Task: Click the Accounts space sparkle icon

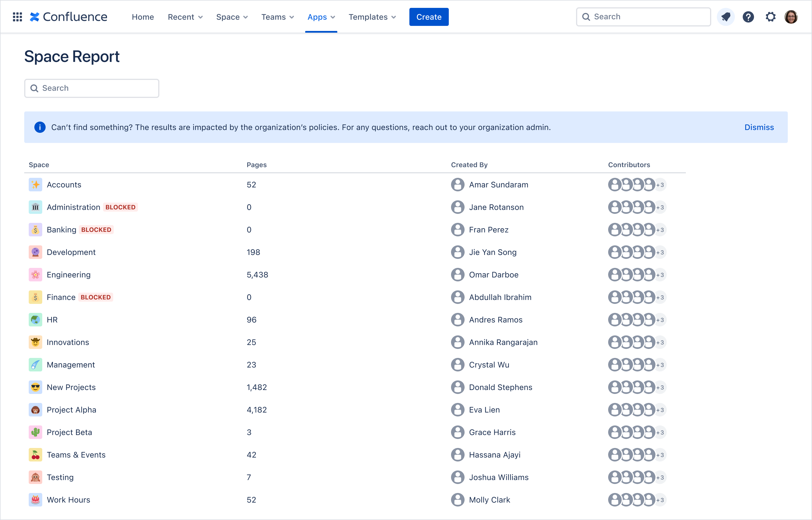Action: [x=35, y=185]
